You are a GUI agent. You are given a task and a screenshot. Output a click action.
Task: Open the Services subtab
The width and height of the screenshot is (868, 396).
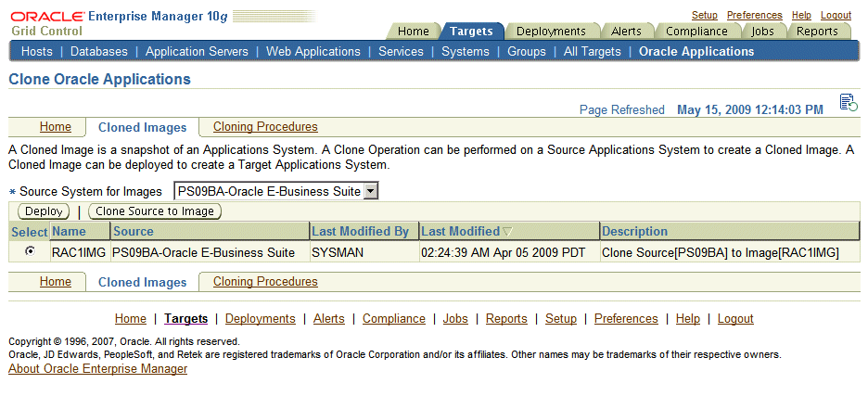tap(401, 52)
